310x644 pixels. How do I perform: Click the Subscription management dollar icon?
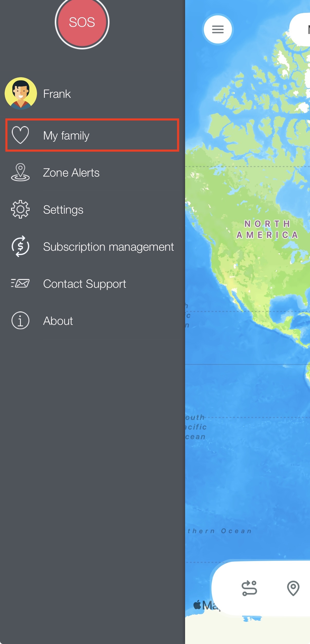(x=20, y=246)
